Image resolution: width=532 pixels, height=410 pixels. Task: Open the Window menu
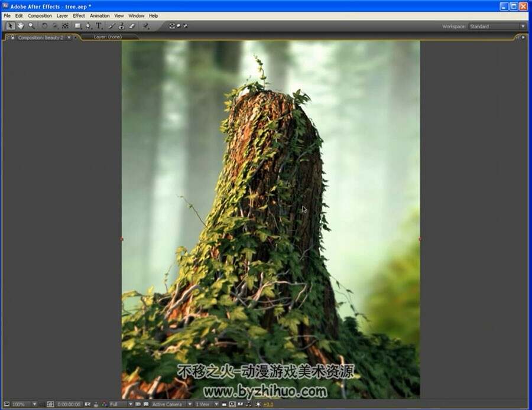click(x=136, y=15)
